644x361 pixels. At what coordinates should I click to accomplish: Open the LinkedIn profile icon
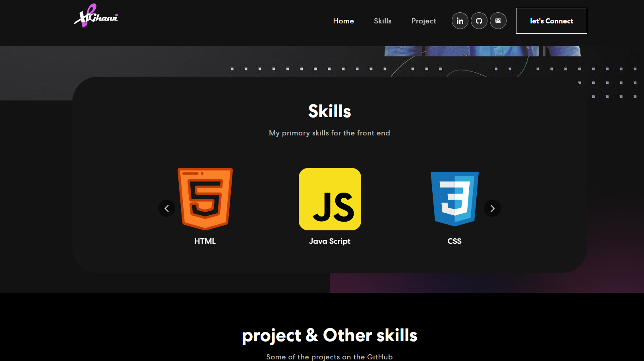click(x=460, y=21)
